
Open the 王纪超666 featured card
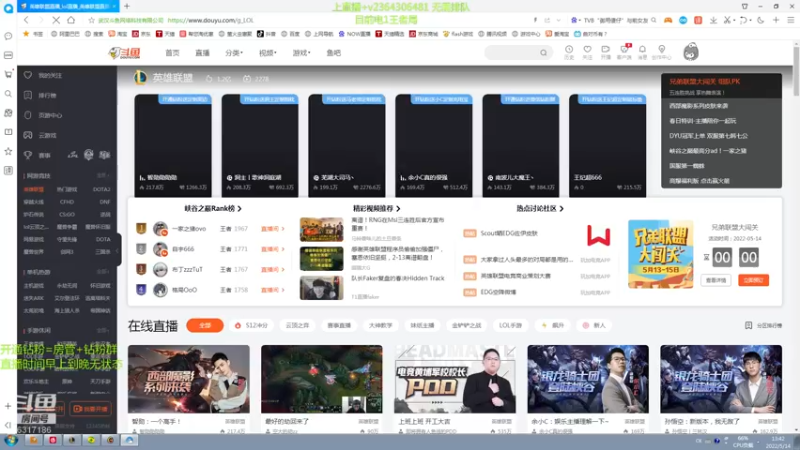click(608, 145)
